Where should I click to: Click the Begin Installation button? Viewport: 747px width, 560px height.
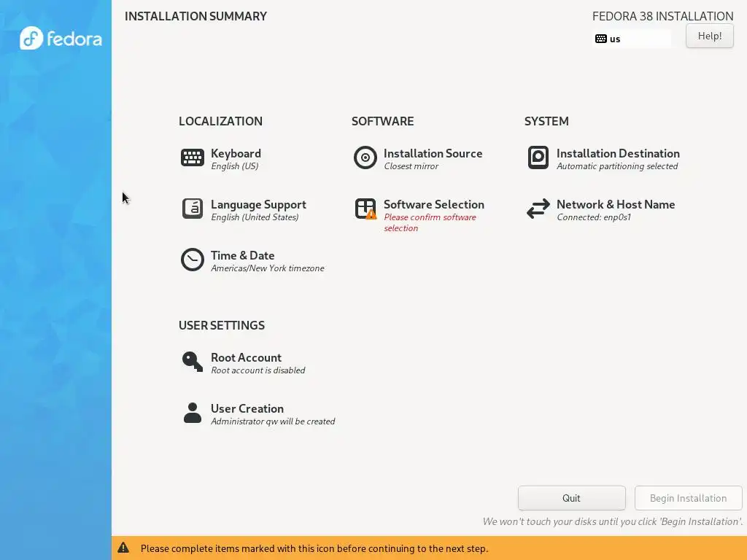[x=689, y=498]
